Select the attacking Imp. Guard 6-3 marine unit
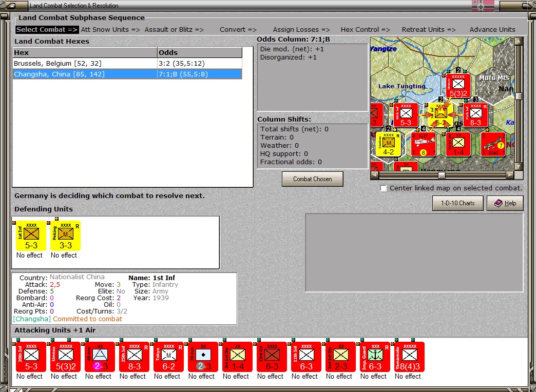The height and width of the screenshot is (392, 536). point(375,357)
